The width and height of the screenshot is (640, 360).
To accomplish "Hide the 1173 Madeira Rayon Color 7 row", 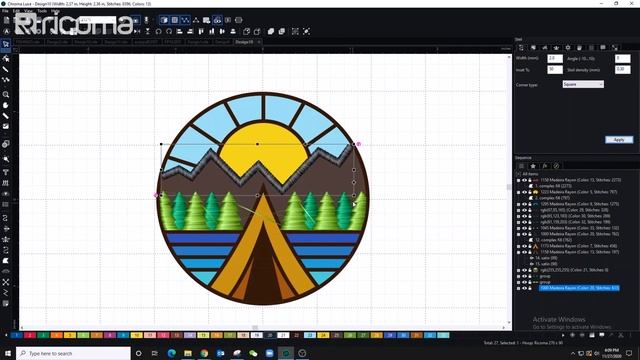I will (x=524, y=246).
